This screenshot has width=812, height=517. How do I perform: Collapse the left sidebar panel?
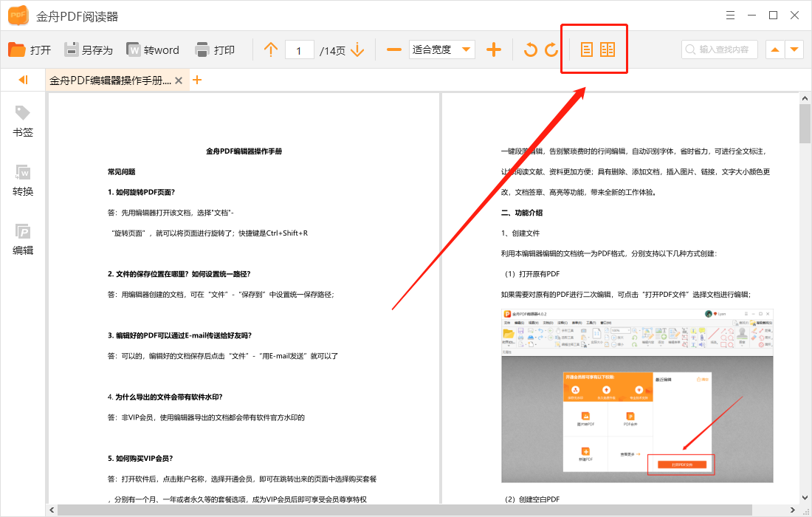23,80
